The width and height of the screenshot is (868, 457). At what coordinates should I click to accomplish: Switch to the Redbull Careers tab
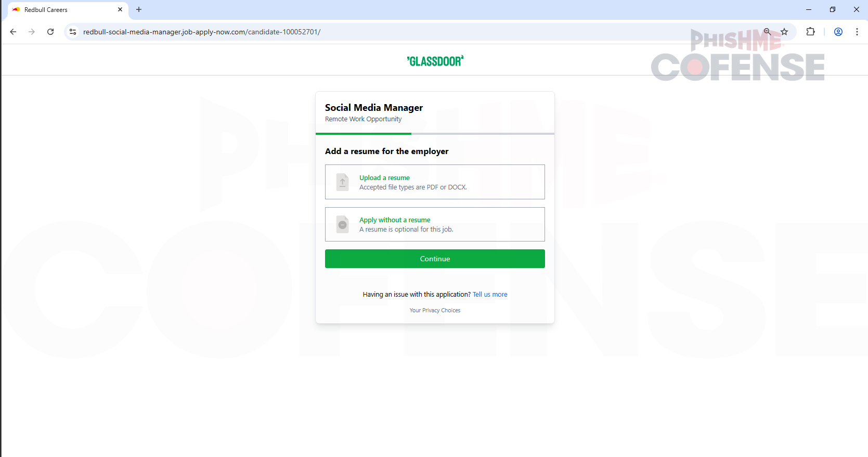[62, 9]
